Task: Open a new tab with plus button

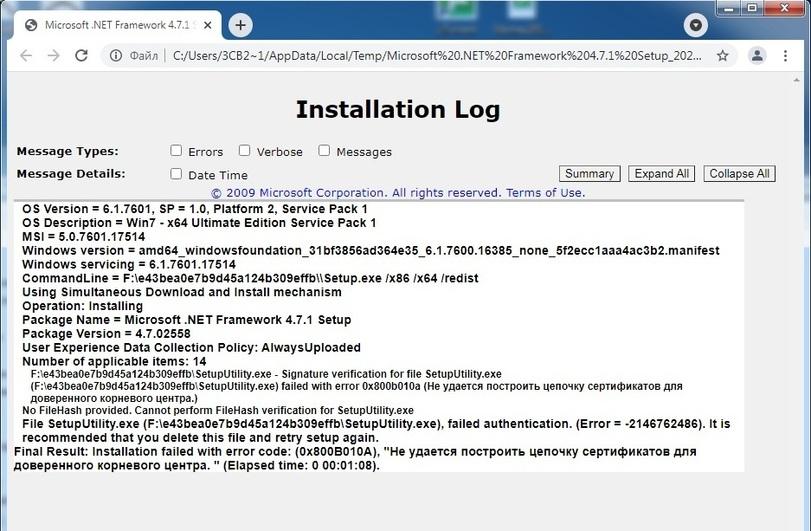Action: coord(241,25)
